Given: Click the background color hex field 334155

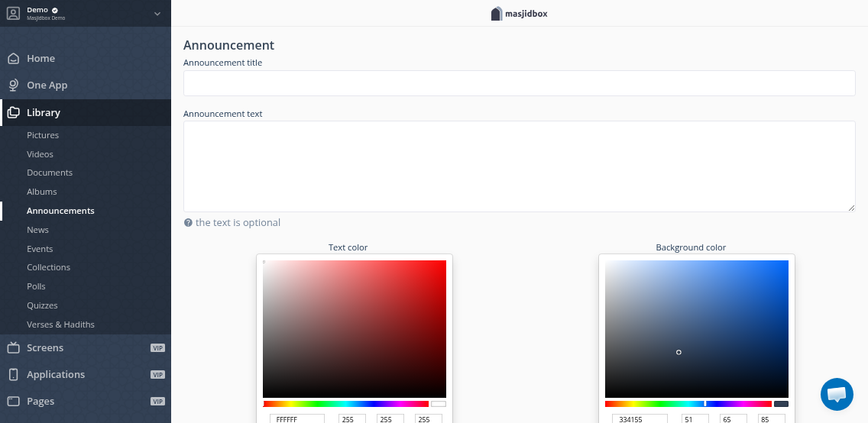Looking at the screenshot, I should [639, 418].
